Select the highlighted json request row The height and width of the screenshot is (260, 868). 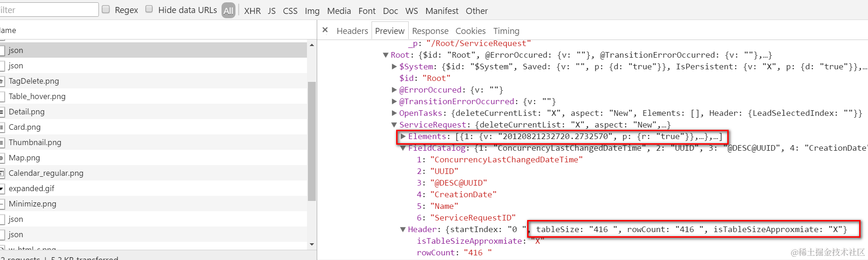point(153,50)
